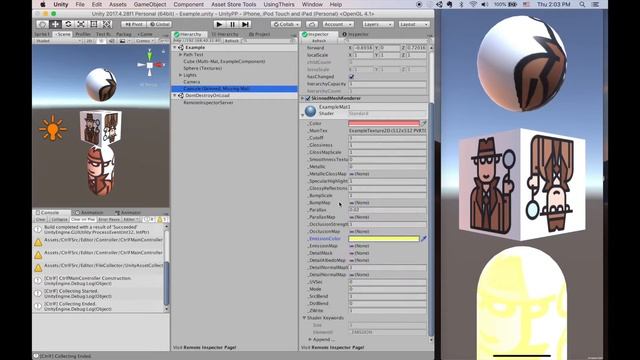
Task: Select the Rect tool in the toolbar
Action: point(93,24)
